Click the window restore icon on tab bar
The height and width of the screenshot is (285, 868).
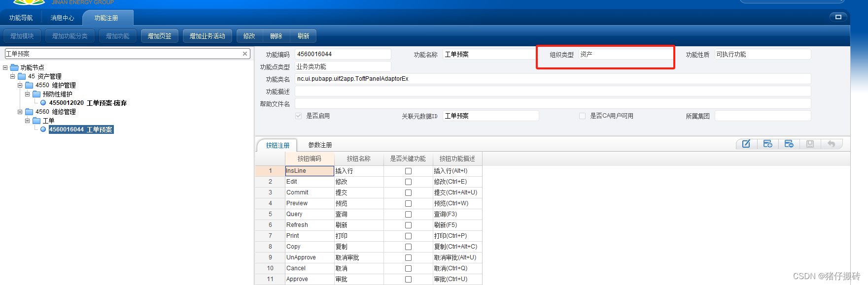coord(838,17)
